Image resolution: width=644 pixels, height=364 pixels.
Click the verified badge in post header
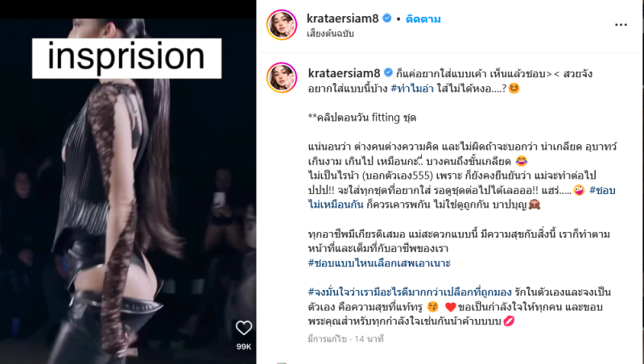386,19
